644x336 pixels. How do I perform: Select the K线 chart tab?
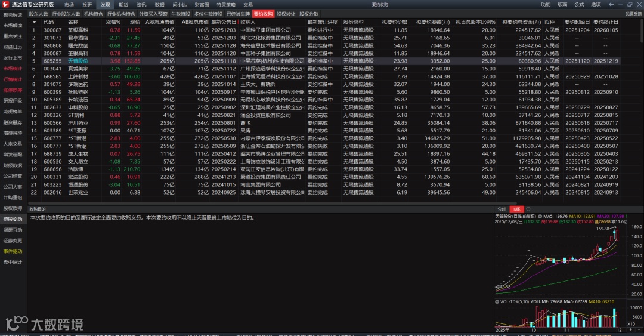point(516,209)
